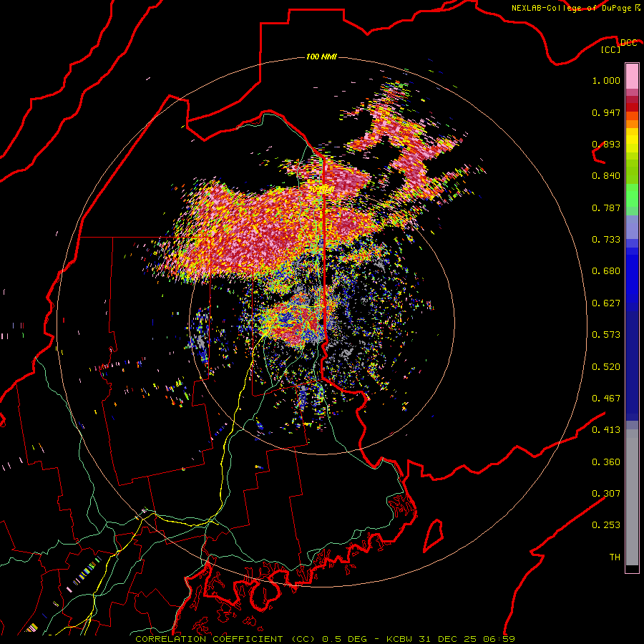Click the 0.680 scale value
Image resolution: width=644 pixels, height=644 pixels.
(606, 271)
